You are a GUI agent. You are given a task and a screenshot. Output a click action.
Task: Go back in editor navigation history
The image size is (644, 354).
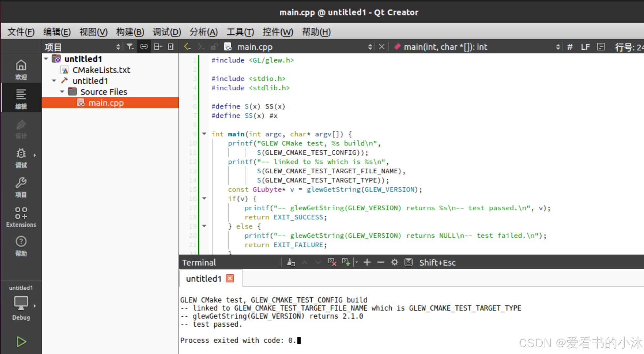(x=187, y=47)
